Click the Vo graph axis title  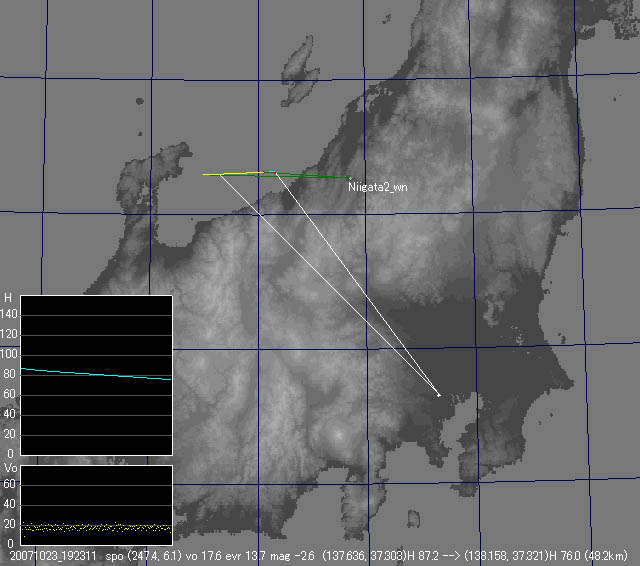pos(11,468)
